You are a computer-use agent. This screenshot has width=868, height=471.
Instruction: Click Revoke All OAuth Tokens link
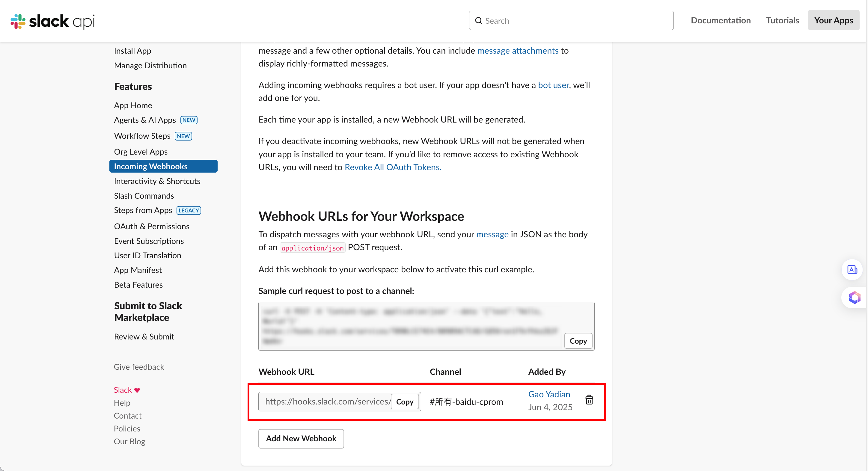point(393,167)
